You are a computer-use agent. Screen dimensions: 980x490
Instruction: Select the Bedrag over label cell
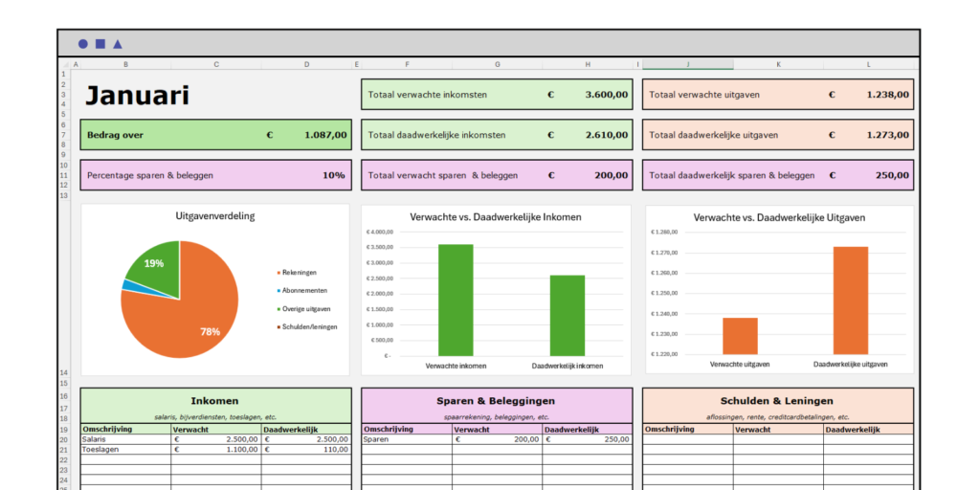click(x=115, y=135)
